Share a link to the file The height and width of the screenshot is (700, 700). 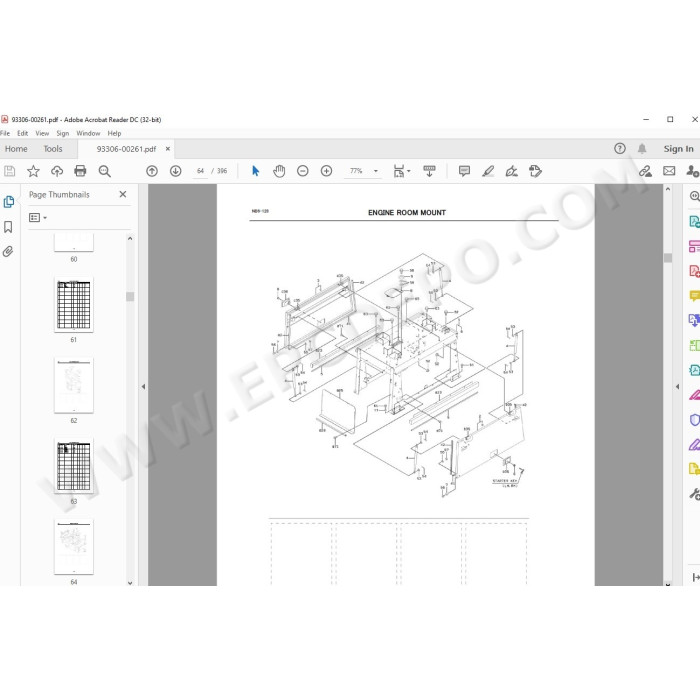[645, 171]
